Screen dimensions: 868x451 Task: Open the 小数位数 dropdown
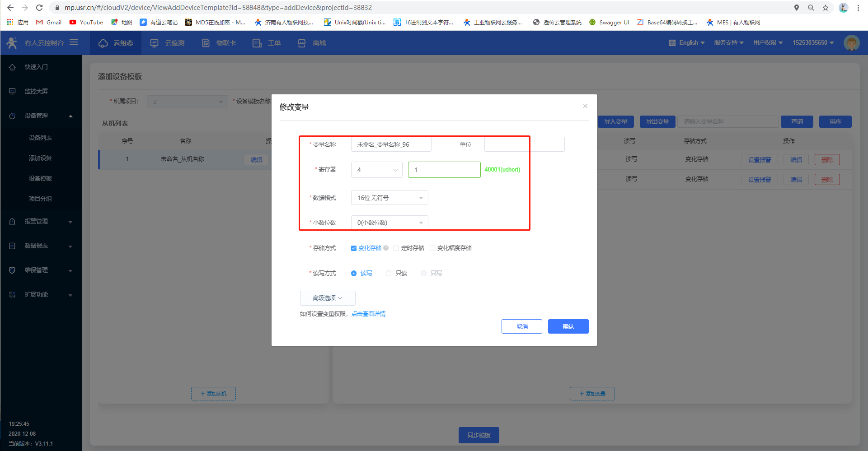pyautogui.click(x=389, y=223)
